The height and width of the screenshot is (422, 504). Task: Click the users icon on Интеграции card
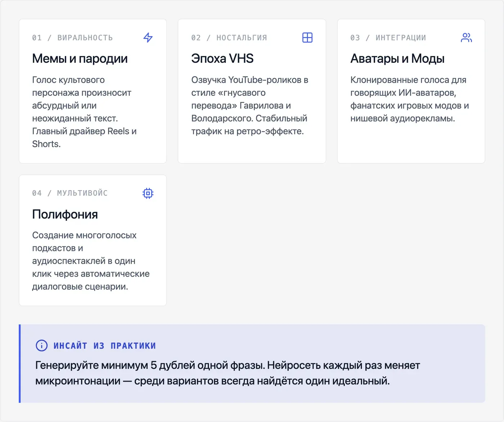467,37
